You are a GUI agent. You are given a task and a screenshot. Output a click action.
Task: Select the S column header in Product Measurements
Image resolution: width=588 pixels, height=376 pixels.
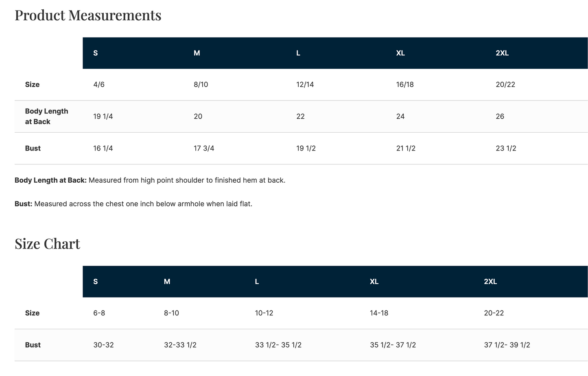(96, 53)
